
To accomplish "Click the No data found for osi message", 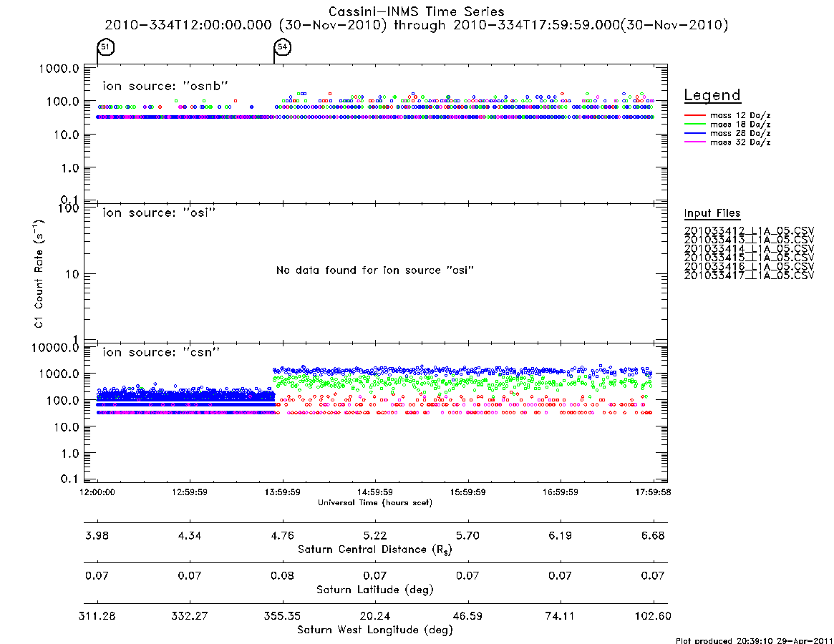I will tap(375, 270).
